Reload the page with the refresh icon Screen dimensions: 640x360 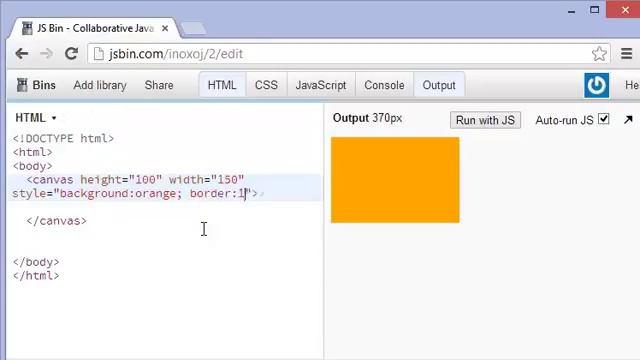pyautogui.click(x=71, y=53)
